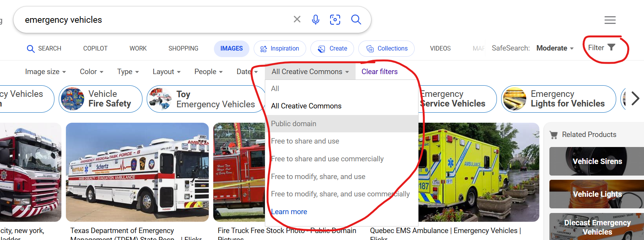644x240 pixels.
Task: Choose All Creative Commons license option
Action: click(342, 106)
